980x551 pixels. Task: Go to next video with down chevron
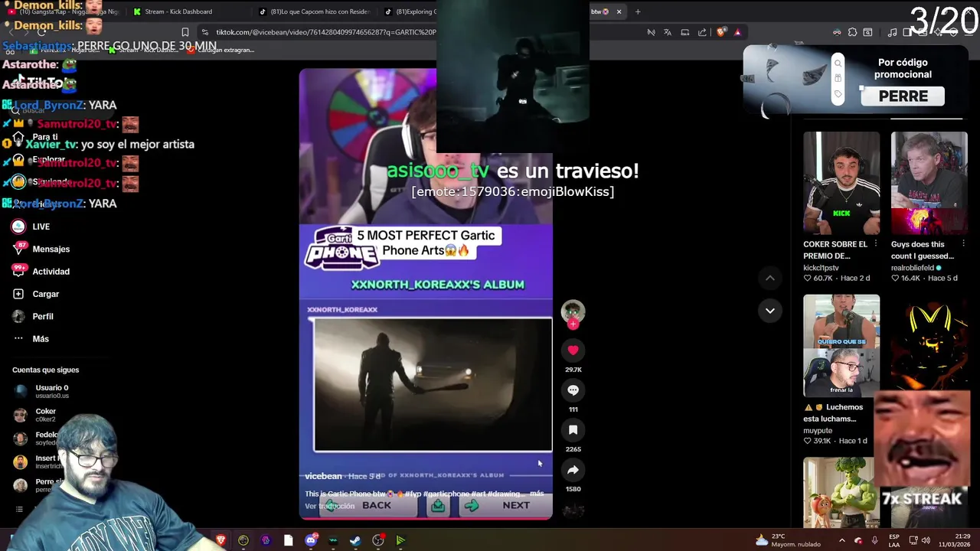click(769, 311)
